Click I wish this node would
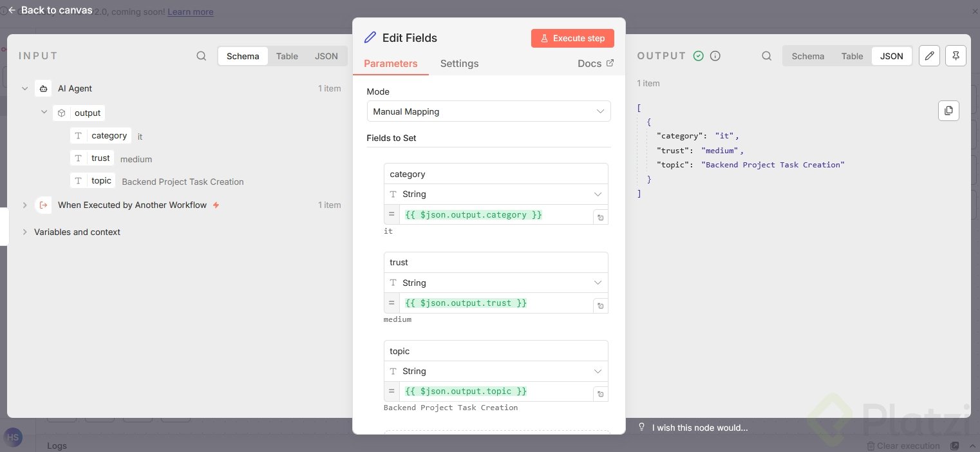Viewport: 980px width, 452px height. coord(700,428)
